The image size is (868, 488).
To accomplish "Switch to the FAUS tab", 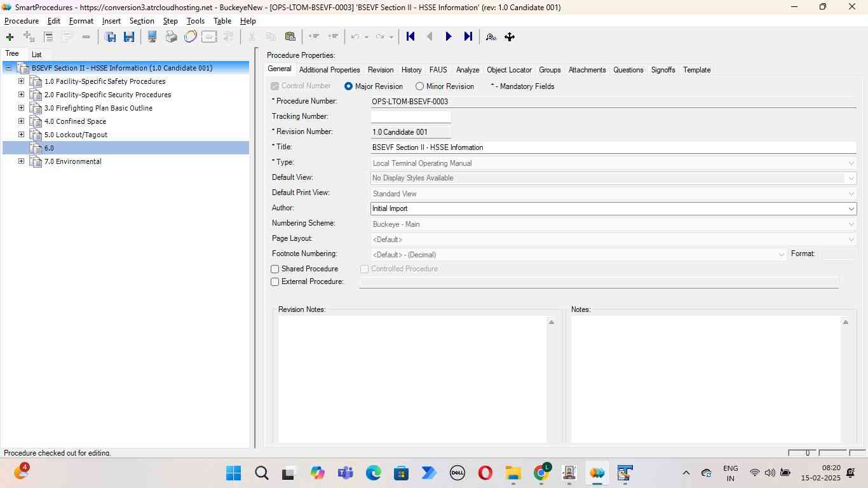I will [438, 70].
